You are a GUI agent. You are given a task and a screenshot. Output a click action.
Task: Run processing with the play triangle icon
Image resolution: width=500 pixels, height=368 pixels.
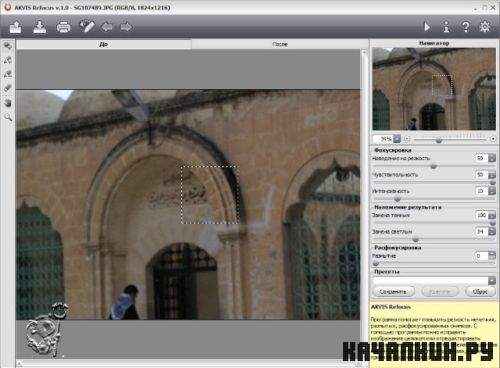(427, 26)
